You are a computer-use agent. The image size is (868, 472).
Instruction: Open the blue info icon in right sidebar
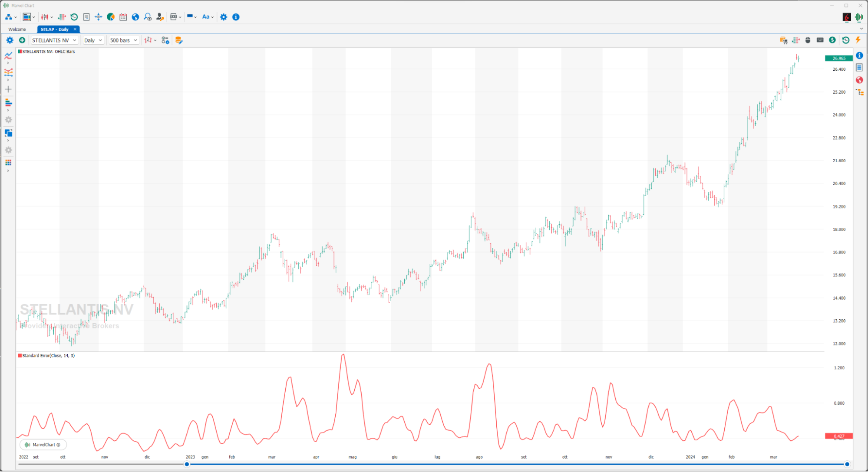pos(859,56)
